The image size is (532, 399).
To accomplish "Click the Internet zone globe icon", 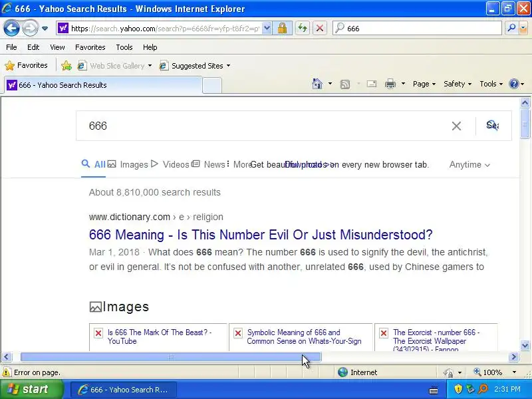I will pyautogui.click(x=342, y=372).
